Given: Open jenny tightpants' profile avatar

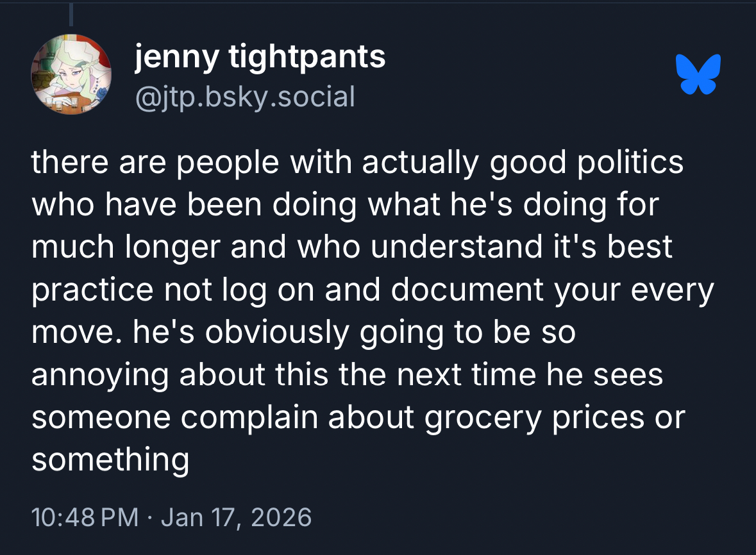Looking at the screenshot, I should tap(71, 74).
